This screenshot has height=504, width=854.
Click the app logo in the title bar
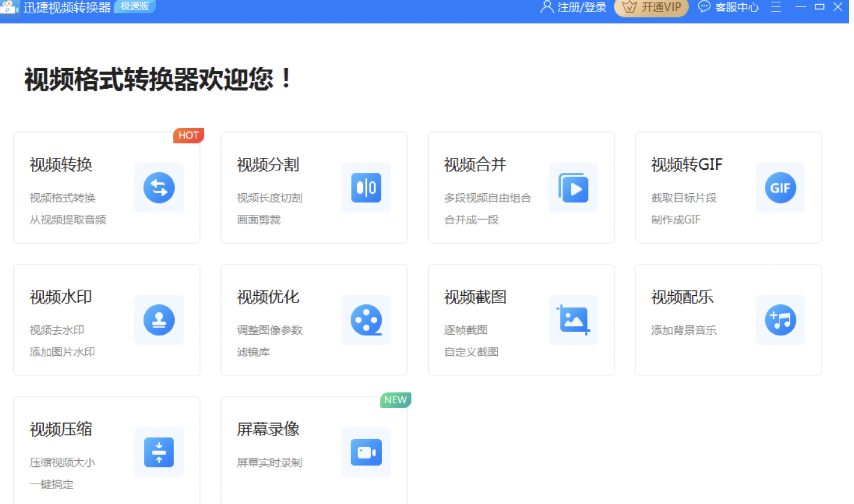click(x=10, y=8)
